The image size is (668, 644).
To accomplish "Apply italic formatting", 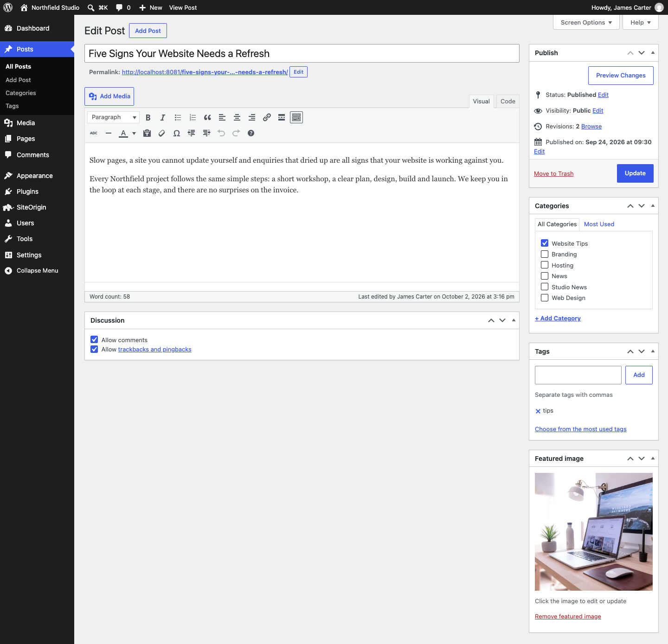I will pyautogui.click(x=163, y=117).
